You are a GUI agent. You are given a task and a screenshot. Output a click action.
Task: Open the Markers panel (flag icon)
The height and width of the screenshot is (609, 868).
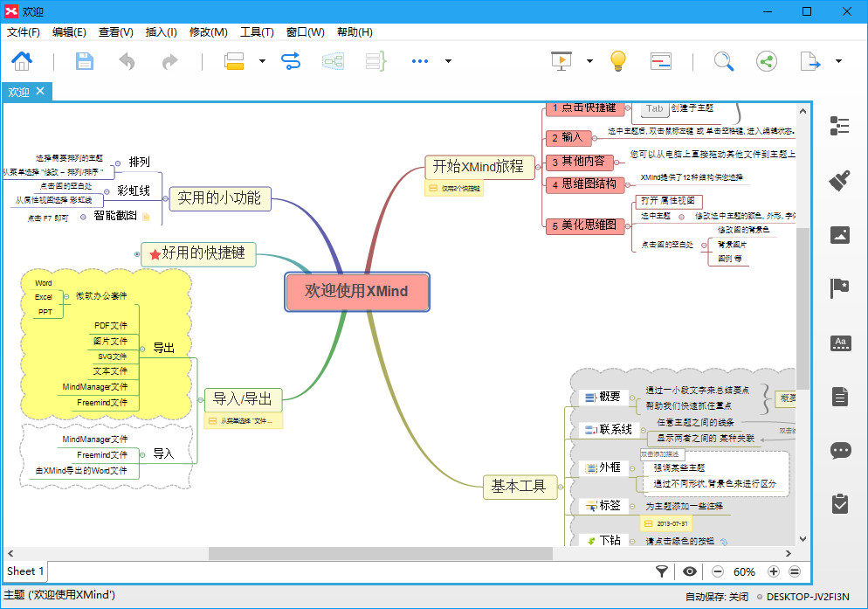(x=839, y=288)
